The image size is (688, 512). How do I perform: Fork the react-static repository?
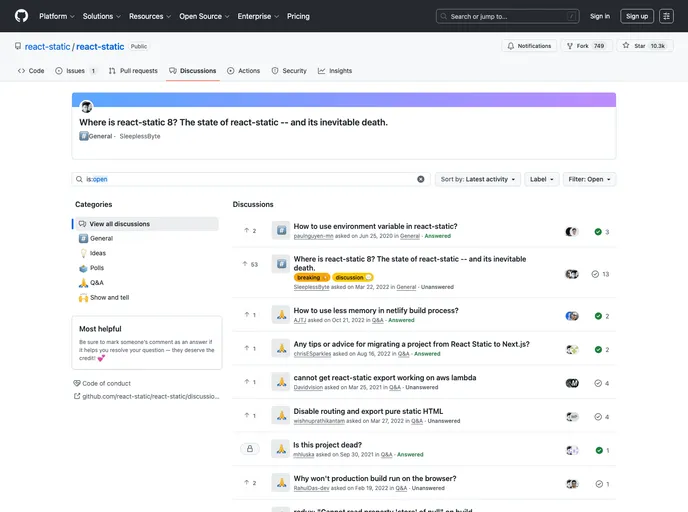click(x=586, y=46)
